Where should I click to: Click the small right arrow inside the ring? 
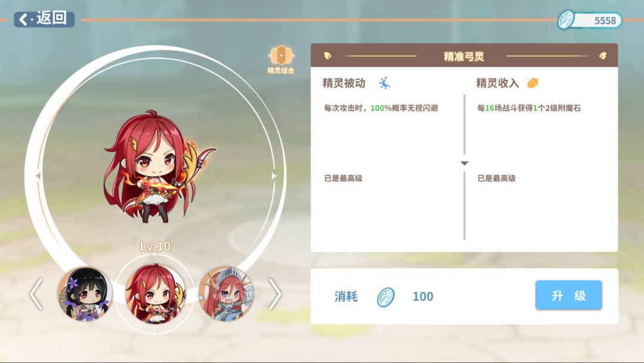tap(274, 176)
